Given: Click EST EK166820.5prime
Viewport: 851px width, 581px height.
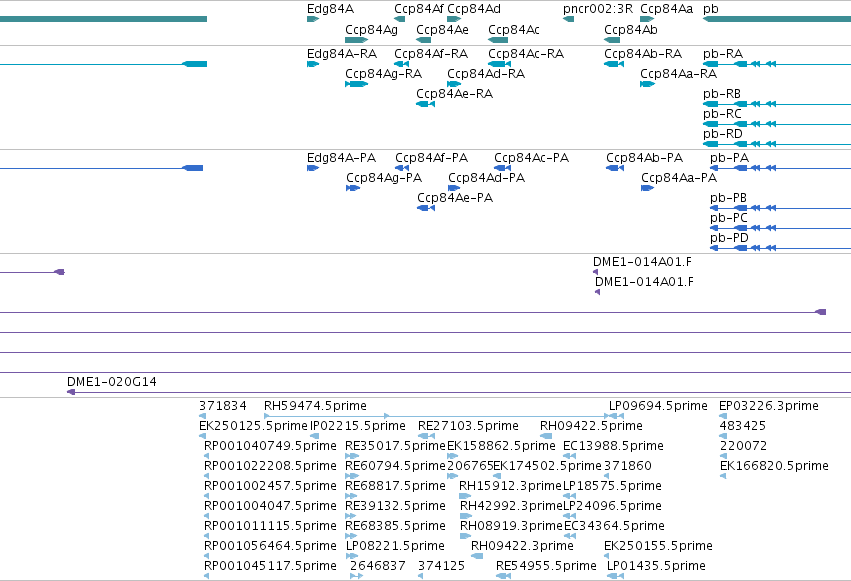Looking at the screenshot, I should [x=774, y=466].
